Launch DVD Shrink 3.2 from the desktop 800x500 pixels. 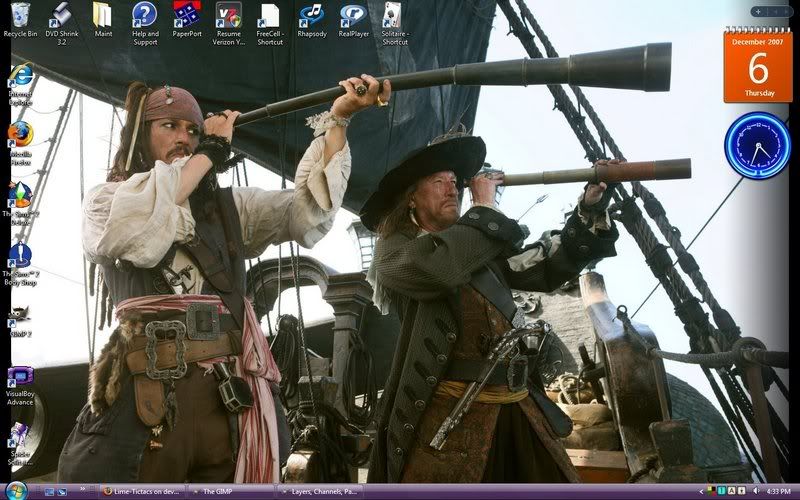tap(62, 23)
